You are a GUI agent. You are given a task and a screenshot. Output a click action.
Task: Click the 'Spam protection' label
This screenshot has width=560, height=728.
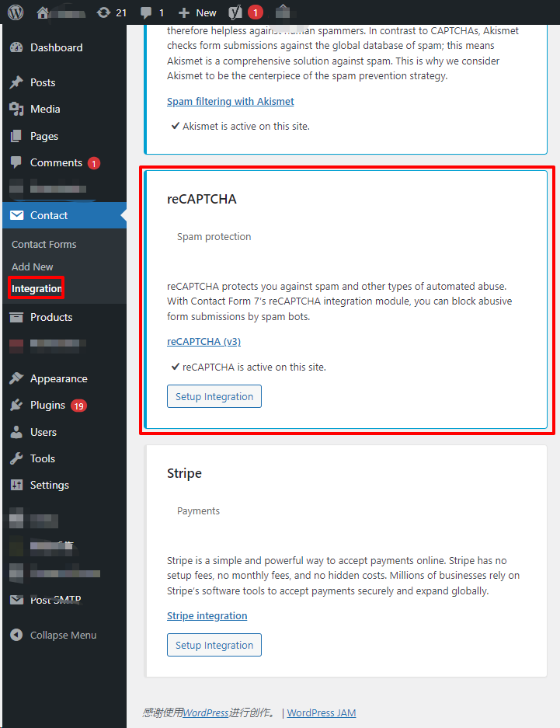pos(214,237)
